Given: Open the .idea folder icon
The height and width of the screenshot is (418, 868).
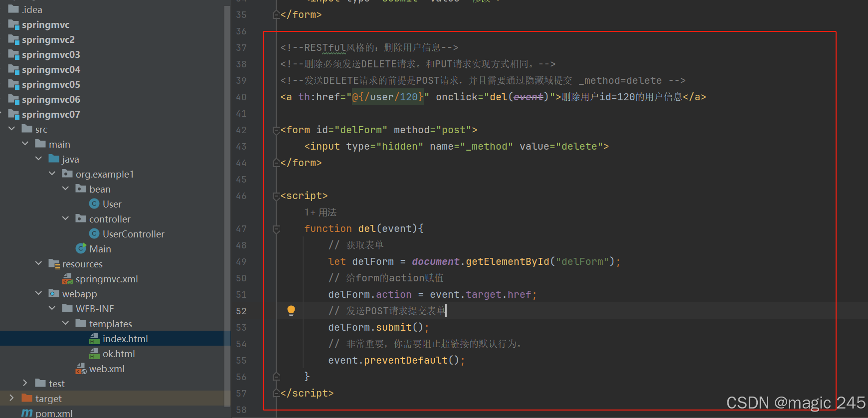Looking at the screenshot, I should [x=13, y=9].
